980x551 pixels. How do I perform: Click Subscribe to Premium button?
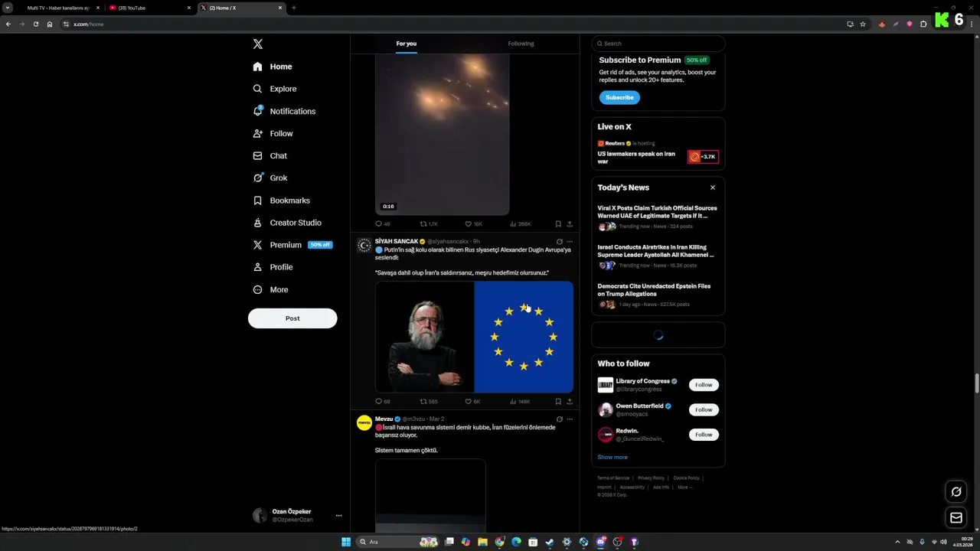click(x=619, y=97)
